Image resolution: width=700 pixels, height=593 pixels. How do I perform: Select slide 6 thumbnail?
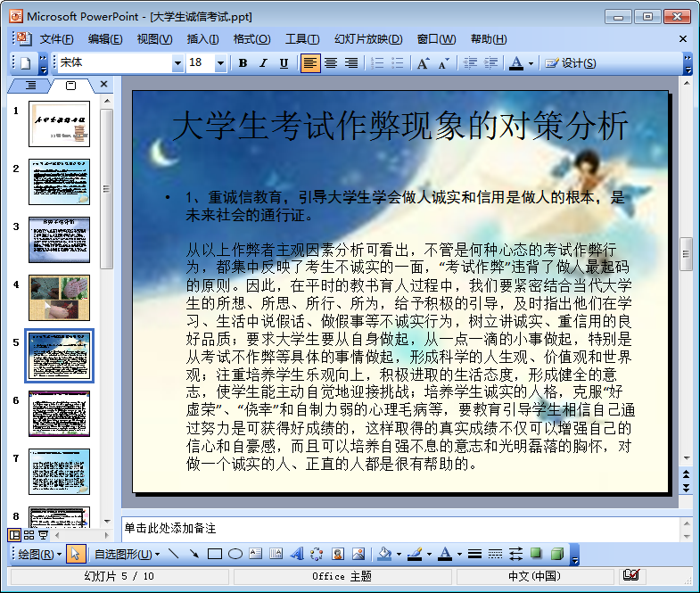click(x=59, y=414)
